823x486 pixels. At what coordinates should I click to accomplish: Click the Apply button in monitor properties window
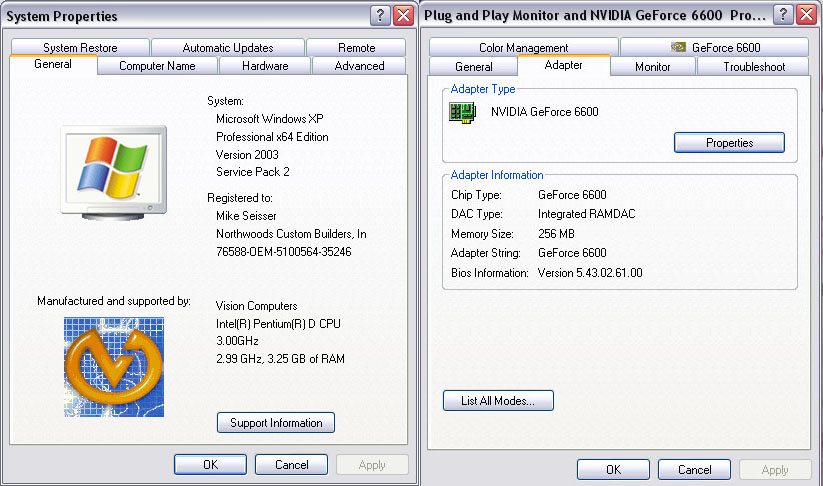775,469
